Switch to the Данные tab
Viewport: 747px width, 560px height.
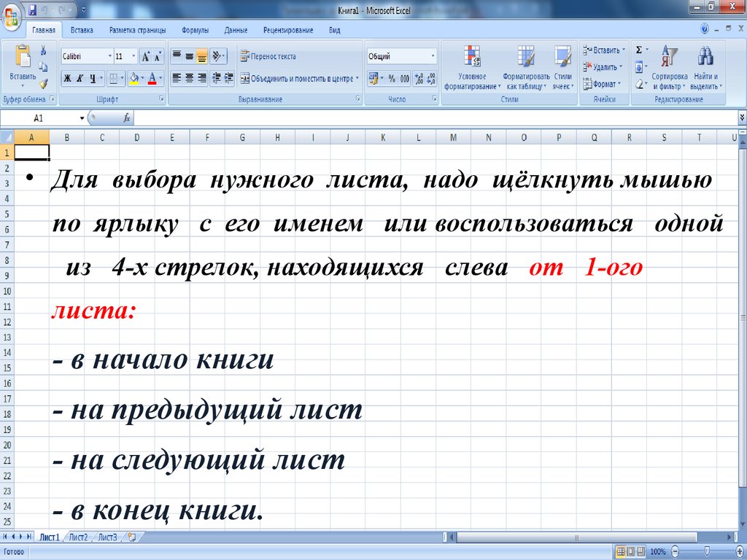point(236,30)
